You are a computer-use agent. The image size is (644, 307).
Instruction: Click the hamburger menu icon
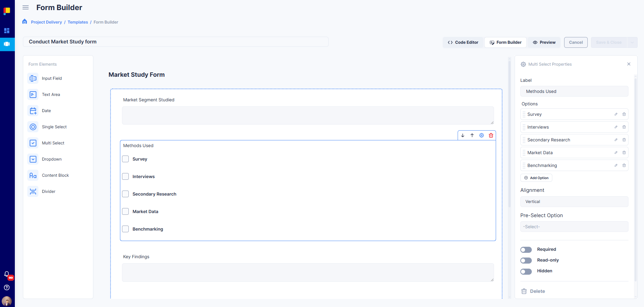pos(26,7)
